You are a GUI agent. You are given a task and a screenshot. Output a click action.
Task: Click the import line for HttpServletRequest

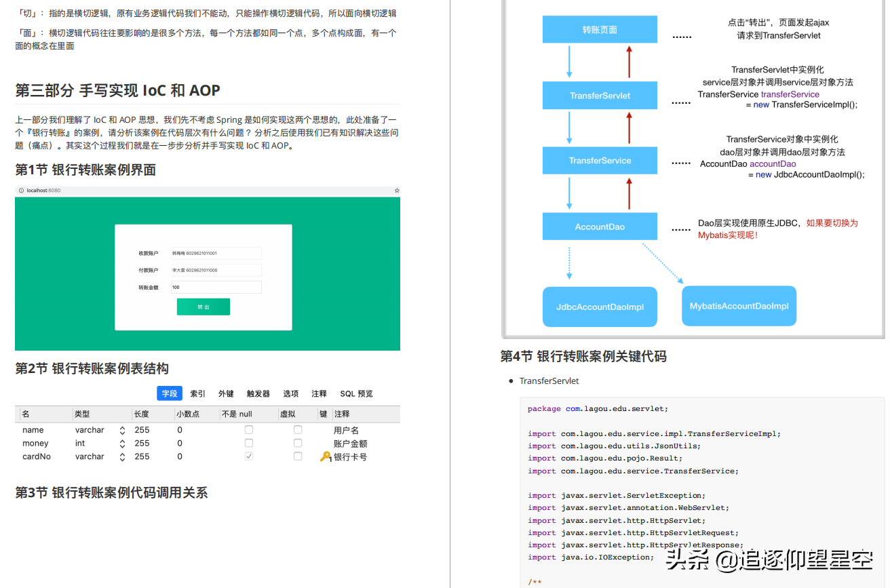pyautogui.click(x=634, y=532)
